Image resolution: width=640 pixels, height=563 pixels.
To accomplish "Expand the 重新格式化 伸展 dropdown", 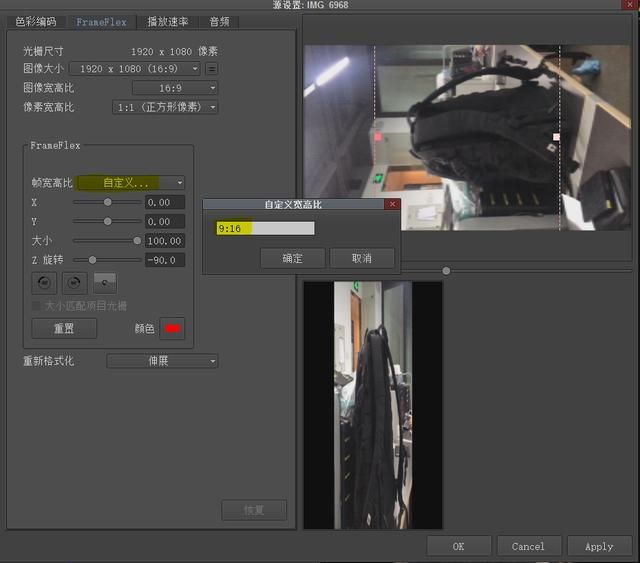I will (162, 361).
